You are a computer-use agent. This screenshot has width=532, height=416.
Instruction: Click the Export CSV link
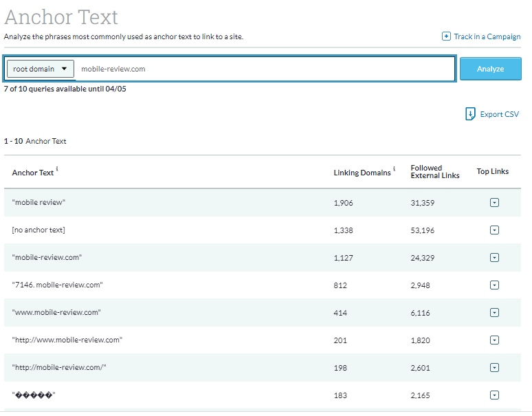pyautogui.click(x=500, y=114)
